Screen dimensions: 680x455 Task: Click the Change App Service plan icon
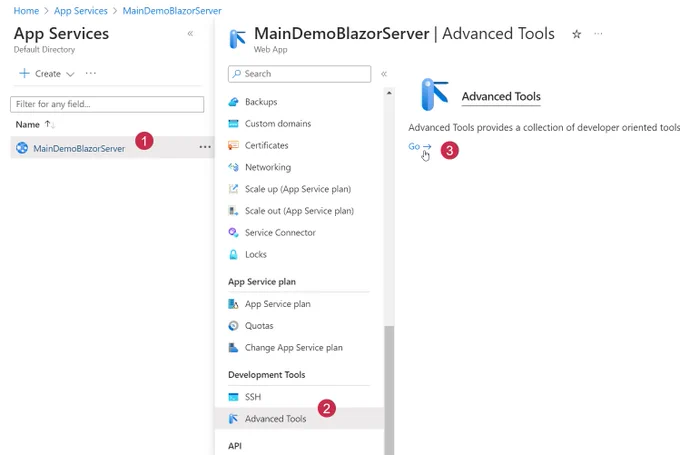point(233,347)
